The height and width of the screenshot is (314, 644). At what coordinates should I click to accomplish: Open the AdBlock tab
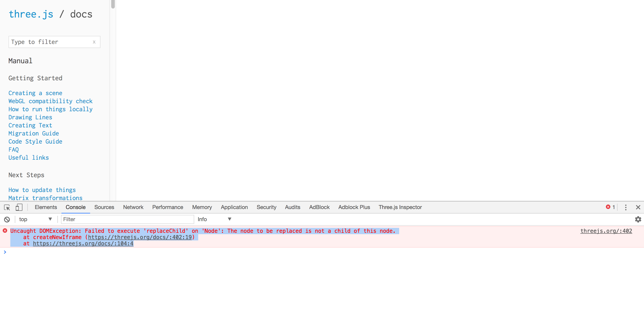[x=319, y=207]
